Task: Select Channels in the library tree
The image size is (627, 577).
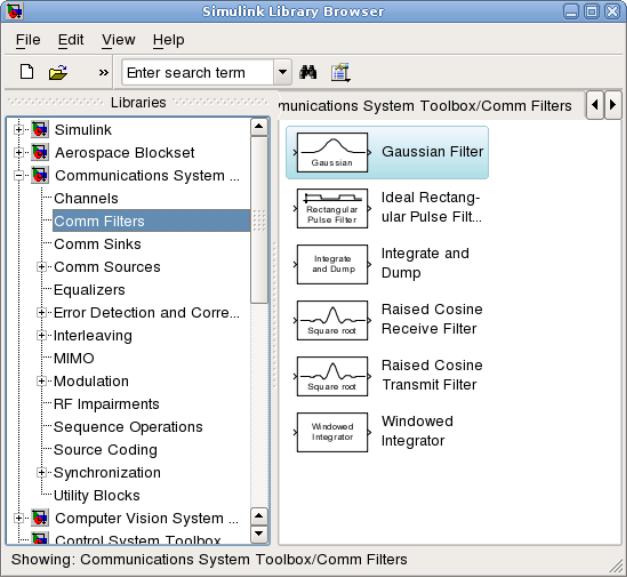Action: tap(86, 198)
